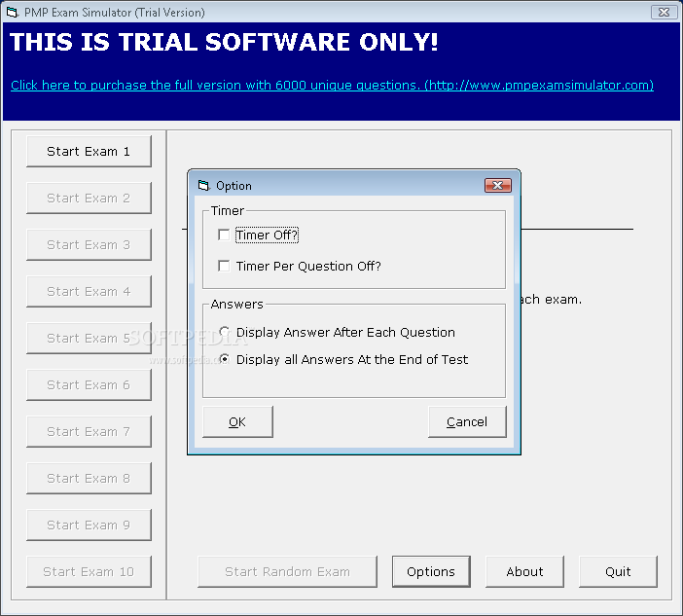Click the THIS IS TRIAL SOFTWARE ONLY! heading

coord(224,42)
